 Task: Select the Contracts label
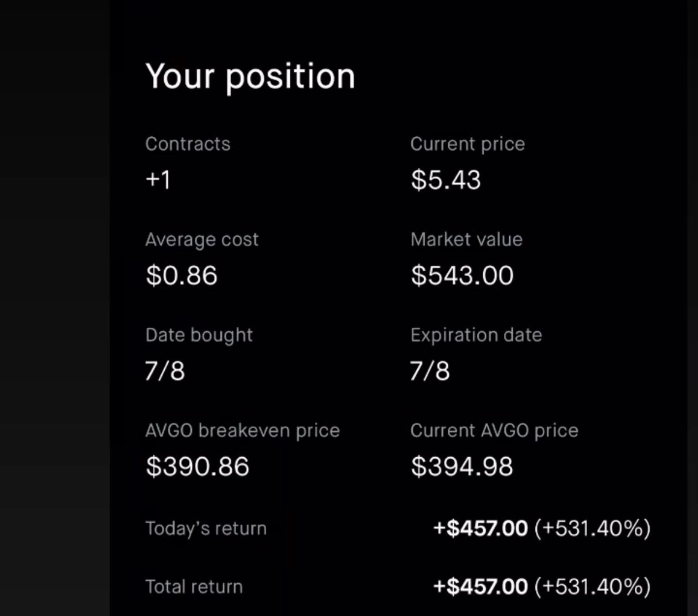[188, 144]
